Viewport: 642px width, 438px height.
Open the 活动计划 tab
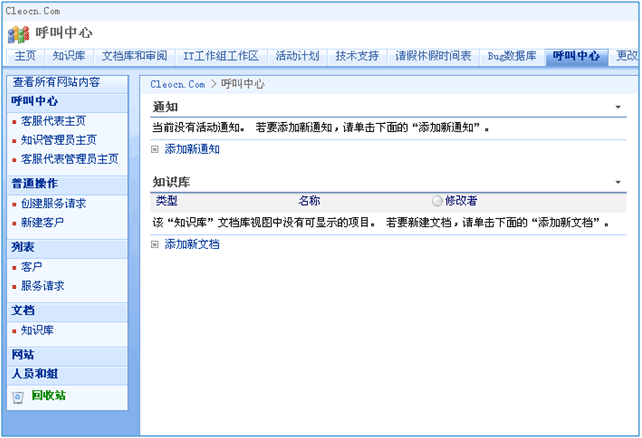pyautogui.click(x=297, y=56)
